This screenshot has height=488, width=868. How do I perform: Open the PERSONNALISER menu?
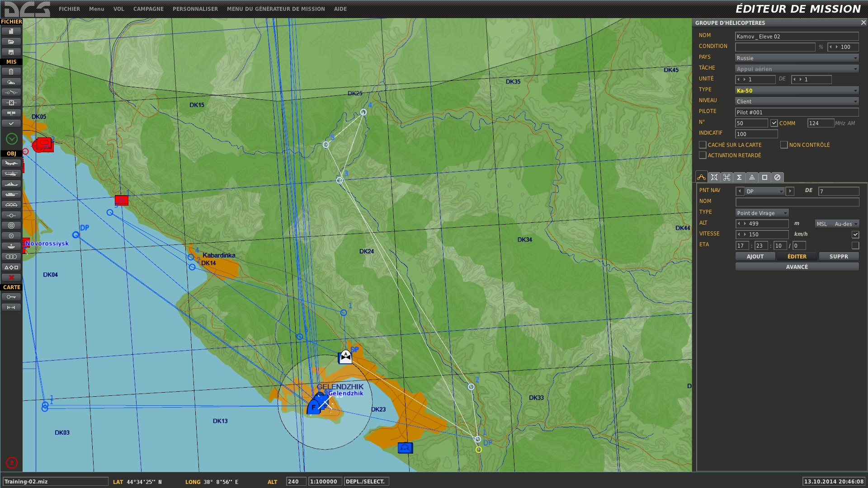[195, 9]
